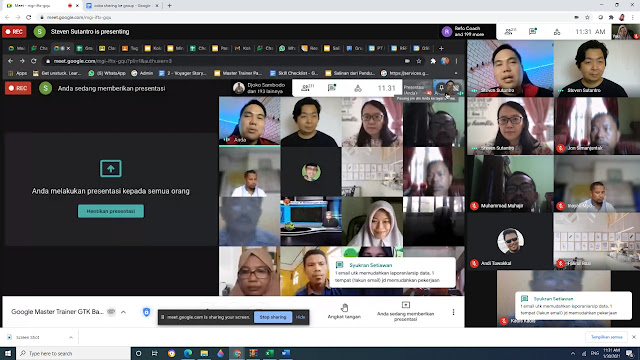
Task: Select Andi Tawakkal participant tile
Action: (x=510, y=241)
